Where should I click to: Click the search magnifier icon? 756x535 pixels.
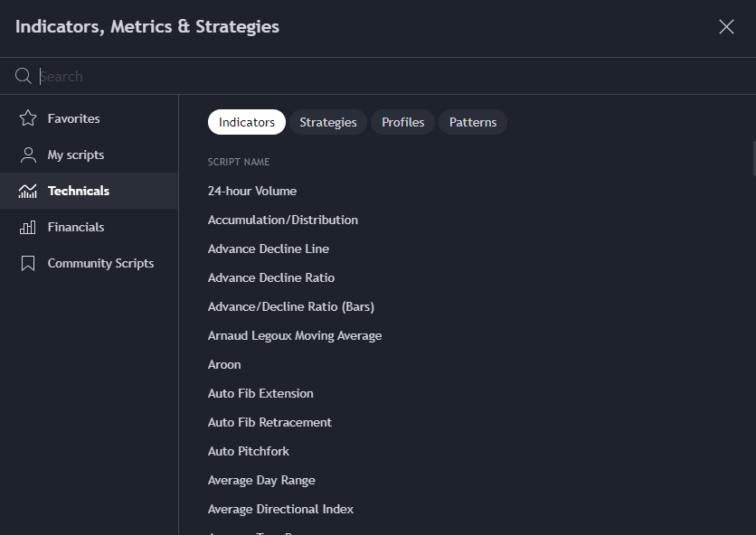[24, 76]
